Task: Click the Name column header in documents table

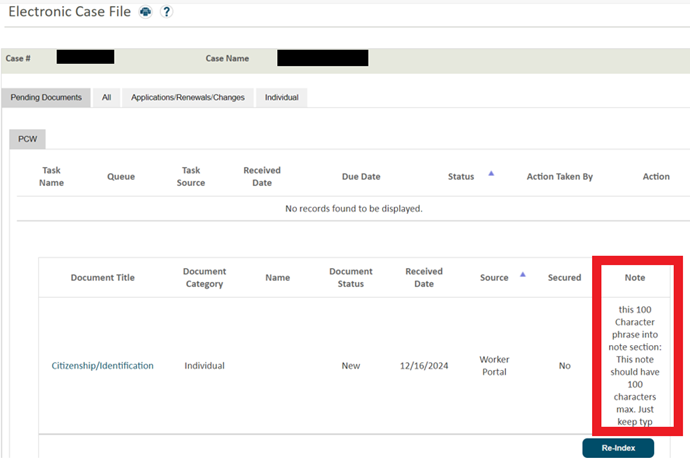Action: click(278, 278)
